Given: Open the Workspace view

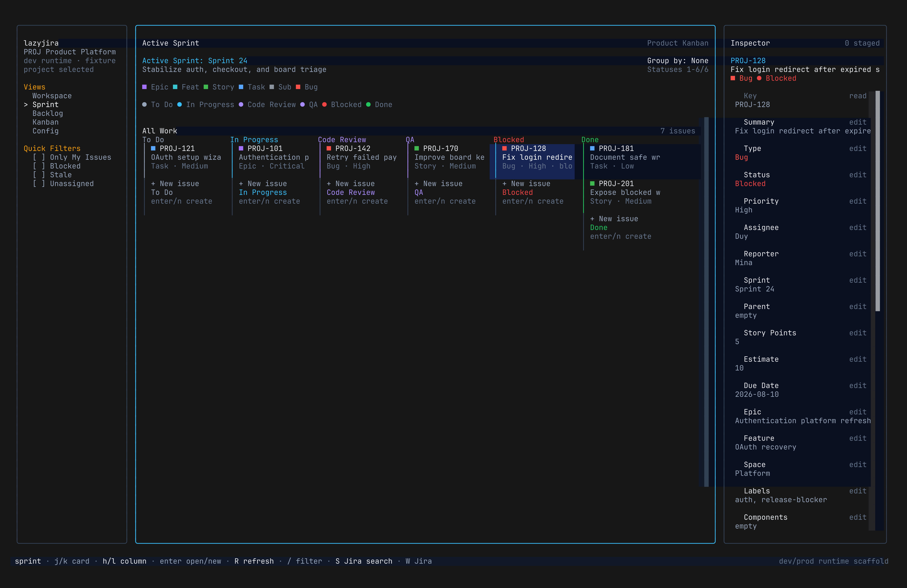Looking at the screenshot, I should [x=52, y=96].
